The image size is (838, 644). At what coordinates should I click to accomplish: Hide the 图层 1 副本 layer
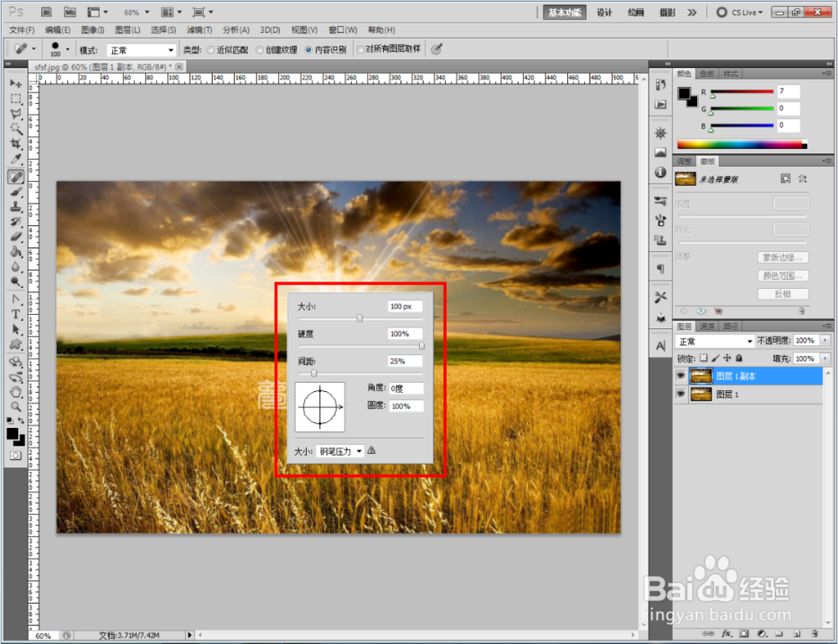click(x=680, y=376)
